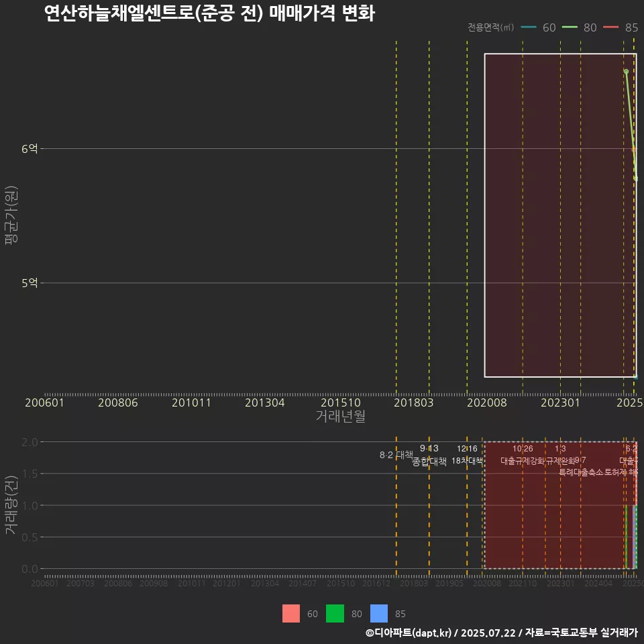This screenshot has width=644, height=644.
Task: Click the 1·3 규제완화 policy annotation
Action: click(x=560, y=455)
